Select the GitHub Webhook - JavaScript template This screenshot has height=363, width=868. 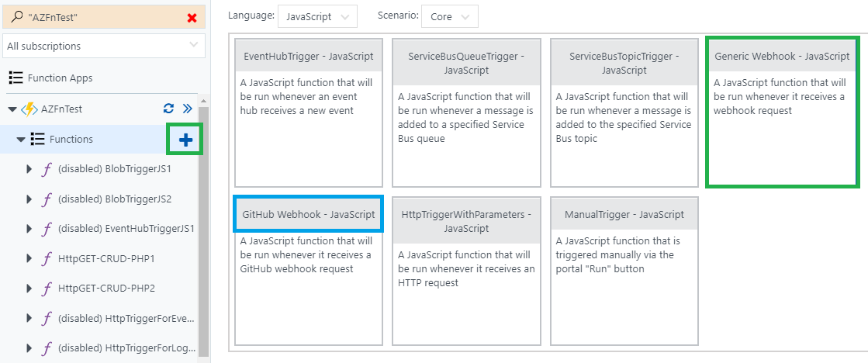(309, 271)
